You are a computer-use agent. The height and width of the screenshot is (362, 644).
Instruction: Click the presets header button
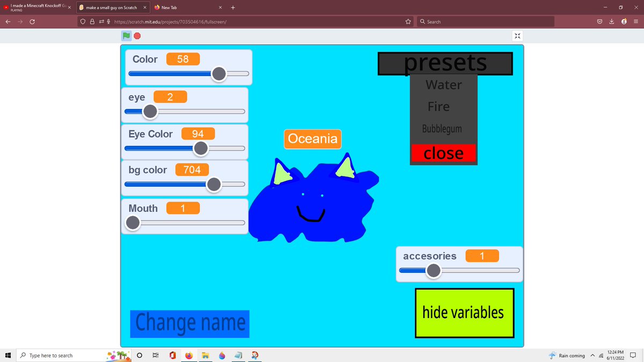[445, 63]
